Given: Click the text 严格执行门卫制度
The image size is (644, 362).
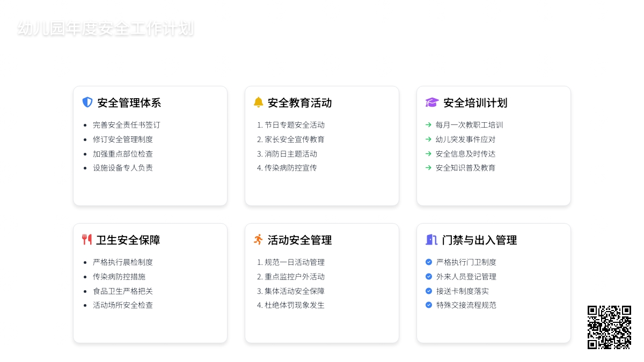Looking at the screenshot, I should coord(466,262).
